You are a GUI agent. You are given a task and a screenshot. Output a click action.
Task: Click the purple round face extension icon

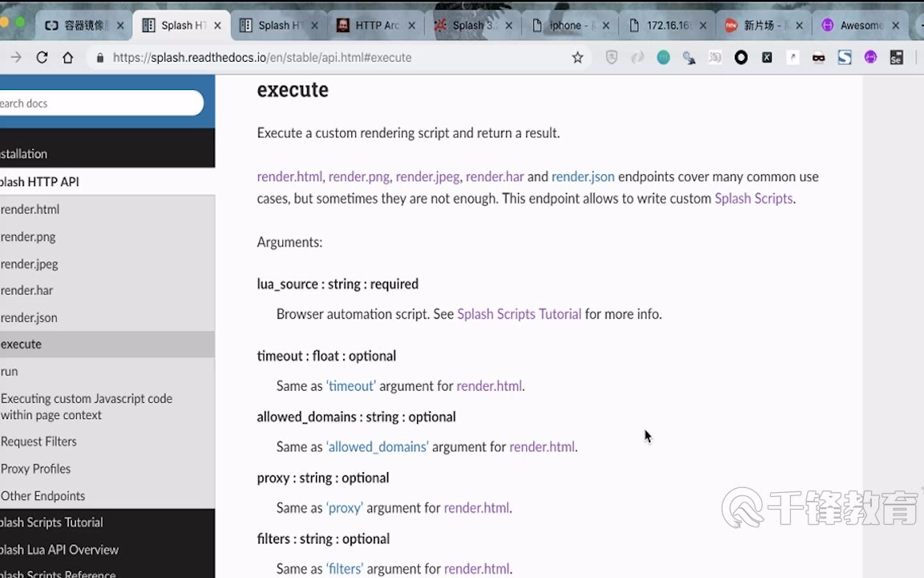point(870,57)
